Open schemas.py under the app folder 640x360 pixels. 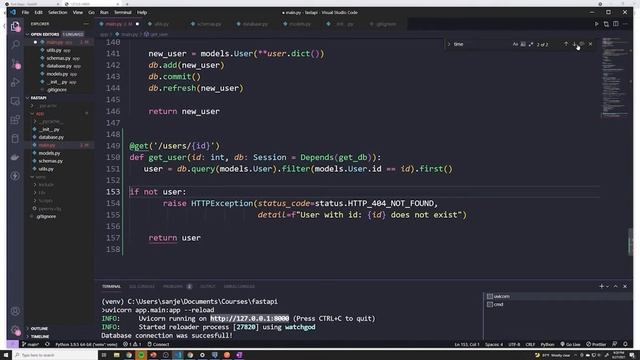[x=50, y=161]
